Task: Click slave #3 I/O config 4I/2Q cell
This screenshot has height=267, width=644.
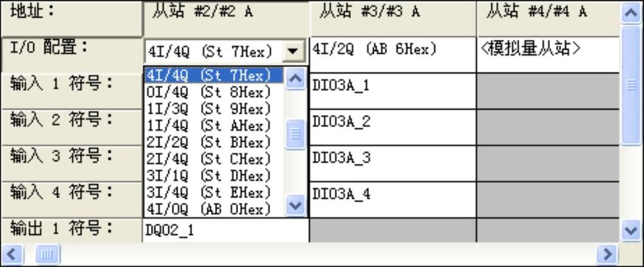Action: 392,50
